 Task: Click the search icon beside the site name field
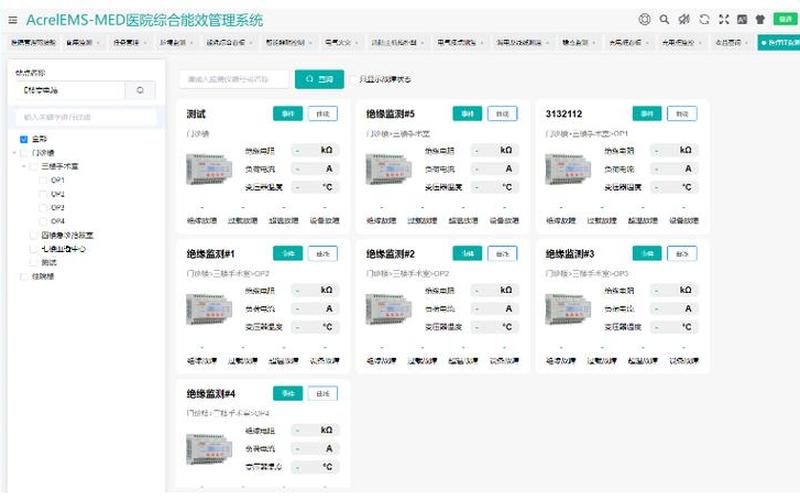(x=140, y=90)
